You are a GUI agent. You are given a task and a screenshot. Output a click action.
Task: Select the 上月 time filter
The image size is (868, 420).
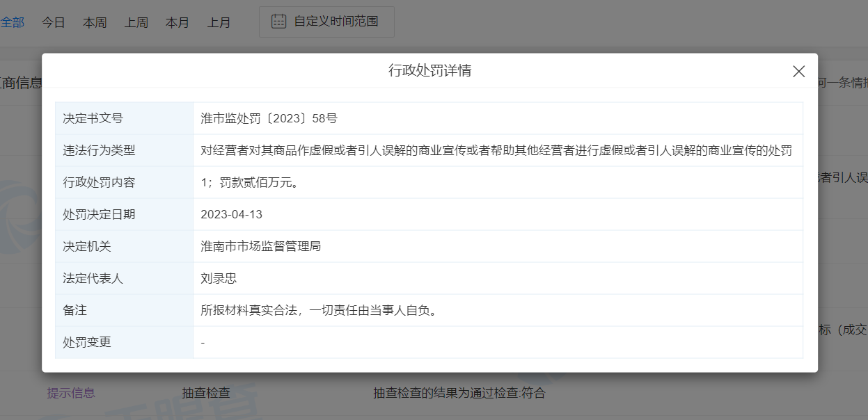click(219, 22)
